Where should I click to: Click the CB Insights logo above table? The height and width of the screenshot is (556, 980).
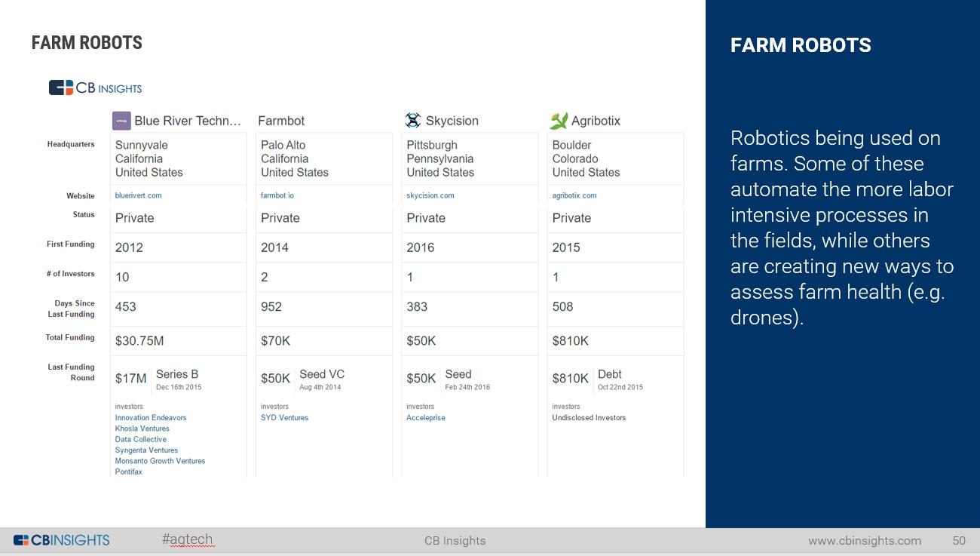point(96,88)
